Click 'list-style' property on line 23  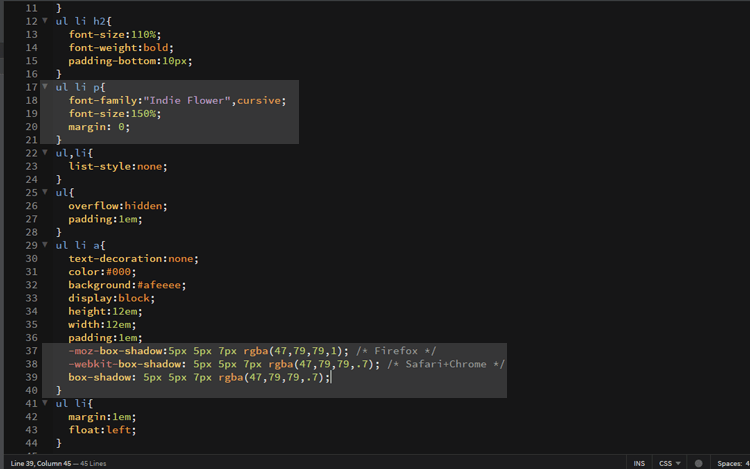click(99, 166)
